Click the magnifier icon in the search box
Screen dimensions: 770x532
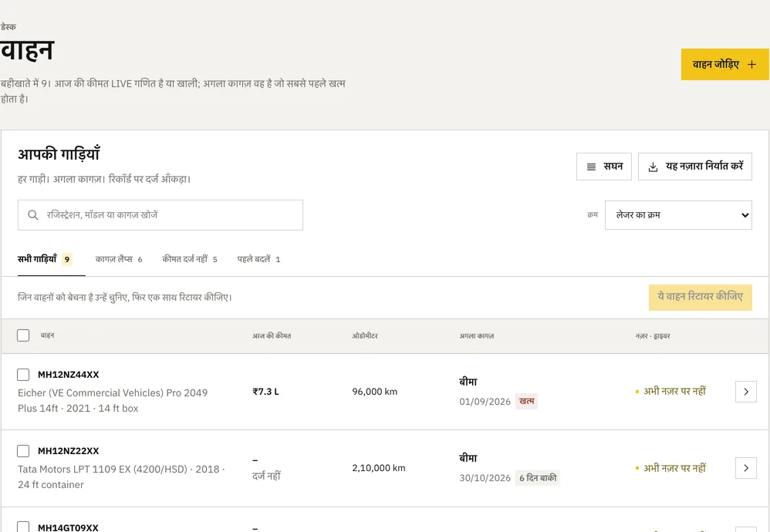tap(33, 215)
